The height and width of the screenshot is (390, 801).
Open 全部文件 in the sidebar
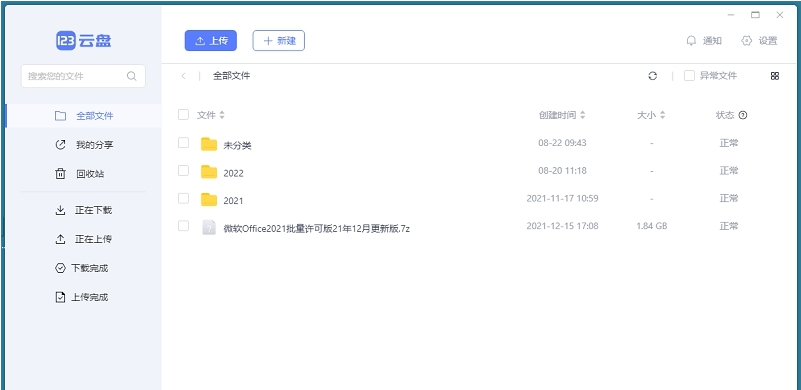tap(83, 116)
